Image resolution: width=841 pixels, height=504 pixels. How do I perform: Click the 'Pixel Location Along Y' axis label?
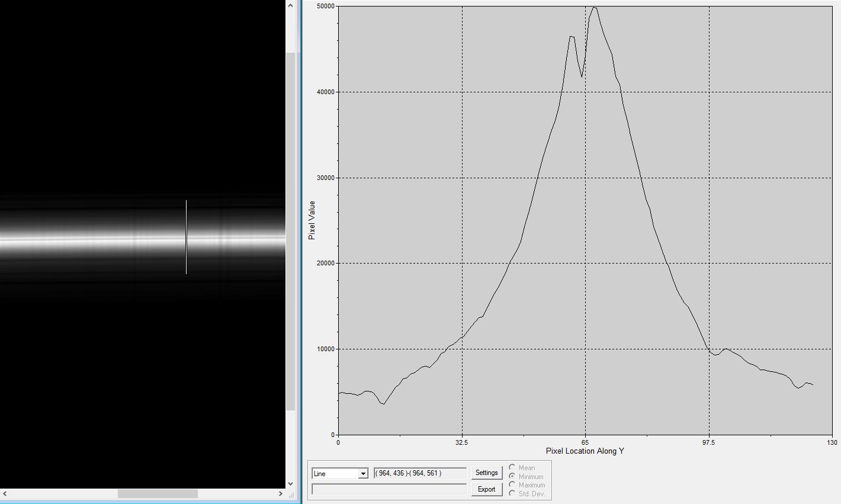pos(585,451)
